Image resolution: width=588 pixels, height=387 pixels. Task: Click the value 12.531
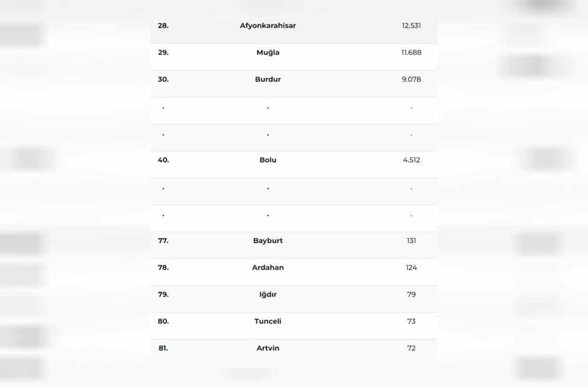click(411, 26)
